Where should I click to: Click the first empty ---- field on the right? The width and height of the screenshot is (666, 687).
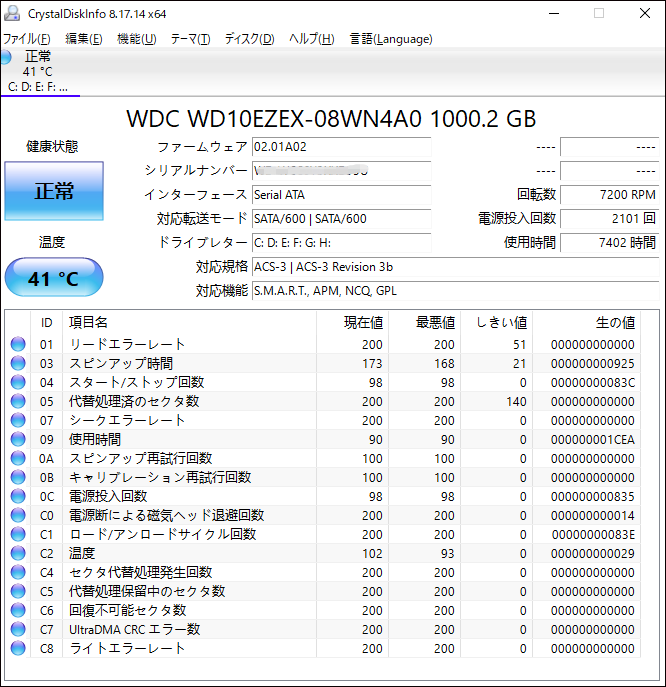point(610,147)
